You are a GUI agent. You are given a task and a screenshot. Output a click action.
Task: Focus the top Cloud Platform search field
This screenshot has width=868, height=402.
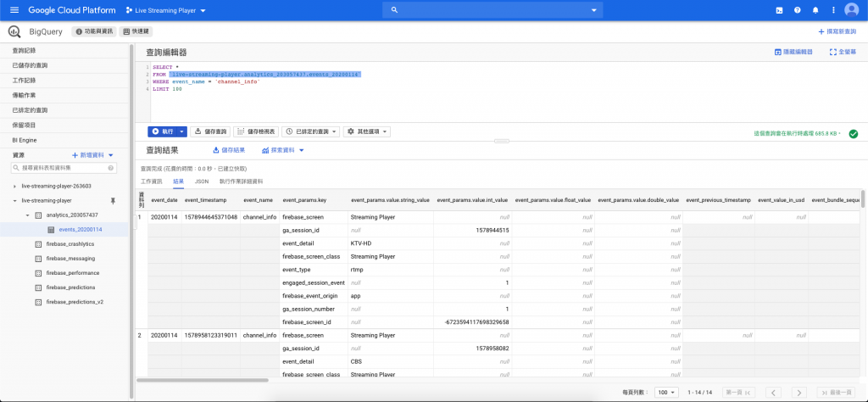click(492, 10)
